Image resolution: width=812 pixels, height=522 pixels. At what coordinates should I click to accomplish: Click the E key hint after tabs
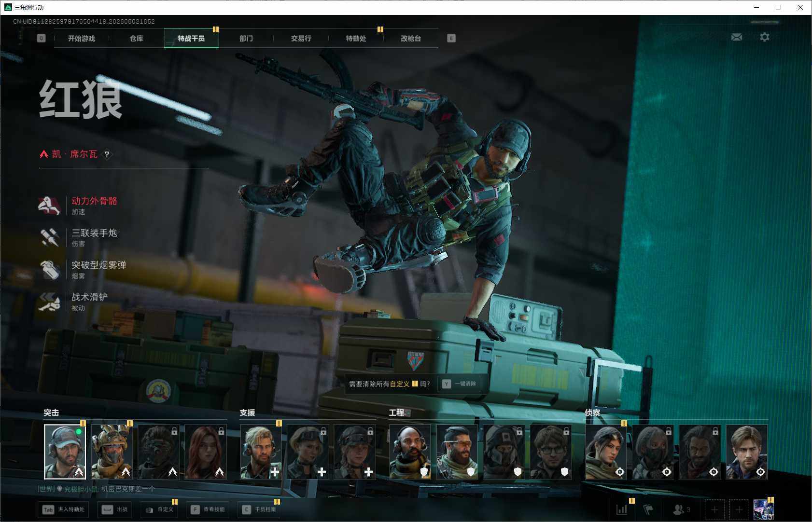click(x=451, y=38)
